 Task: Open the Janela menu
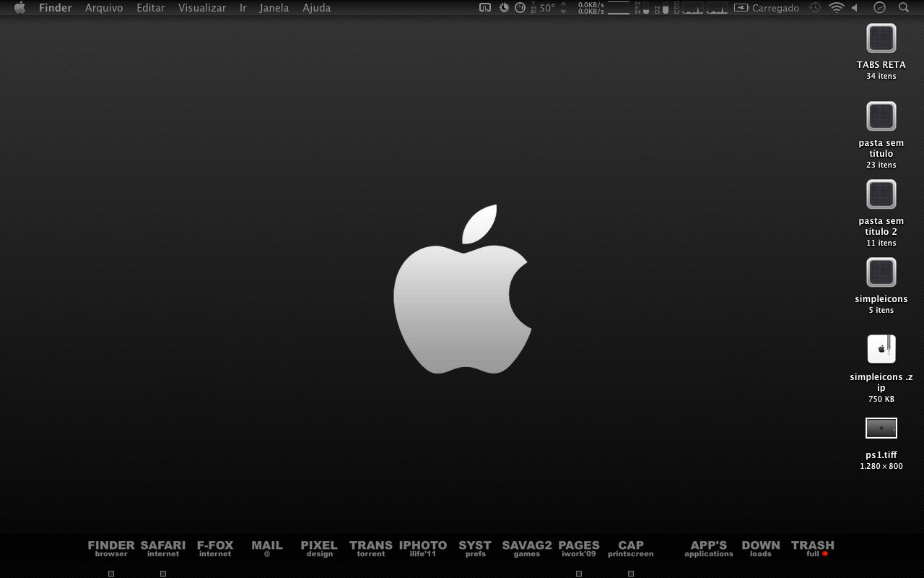point(274,8)
